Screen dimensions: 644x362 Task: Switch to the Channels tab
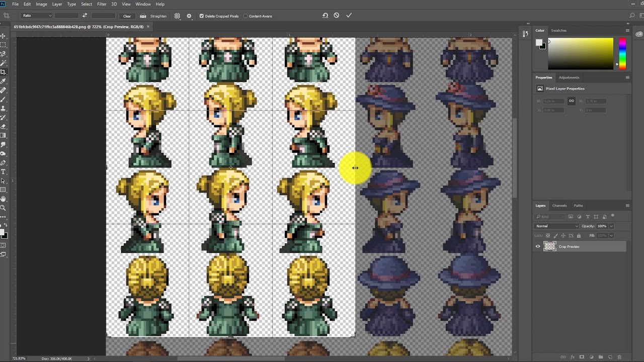pyautogui.click(x=559, y=206)
